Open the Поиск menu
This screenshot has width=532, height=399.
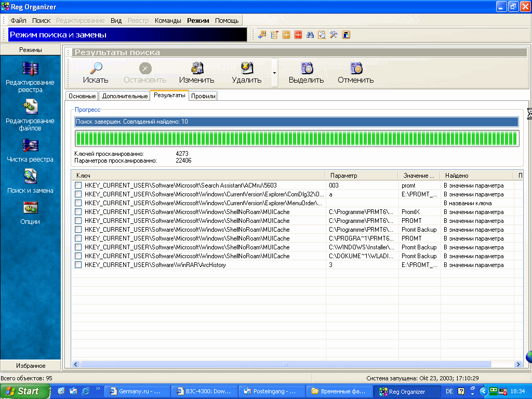[x=42, y=20]
